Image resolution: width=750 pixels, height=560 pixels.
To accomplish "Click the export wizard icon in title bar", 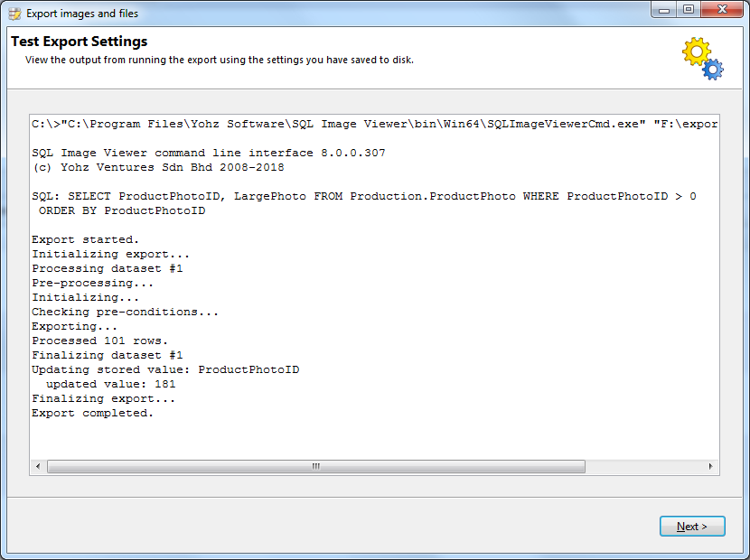I will (14, 14).
